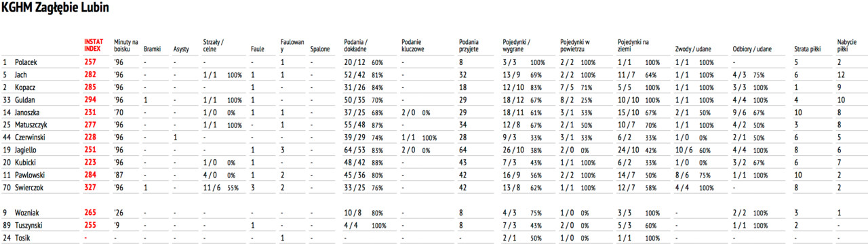This screenshot has height=248, width=868.
Task: Click the Nabycie piłki column header
Action: pos(846,45)
